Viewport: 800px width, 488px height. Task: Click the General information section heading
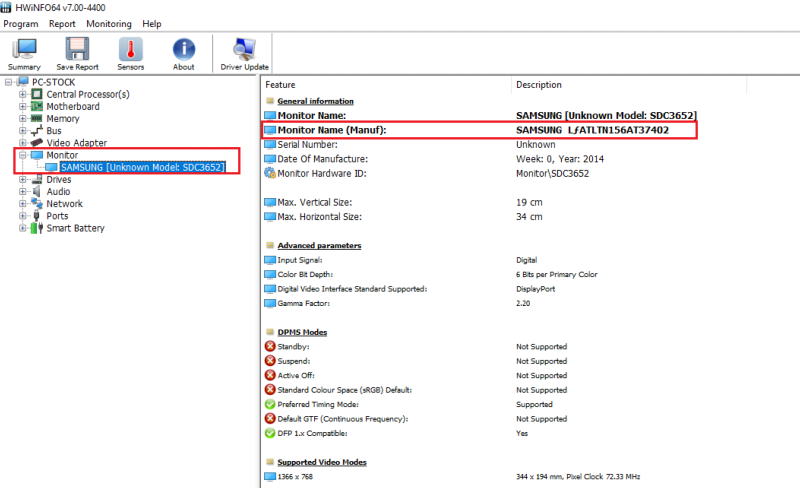[x=315, y=101]
